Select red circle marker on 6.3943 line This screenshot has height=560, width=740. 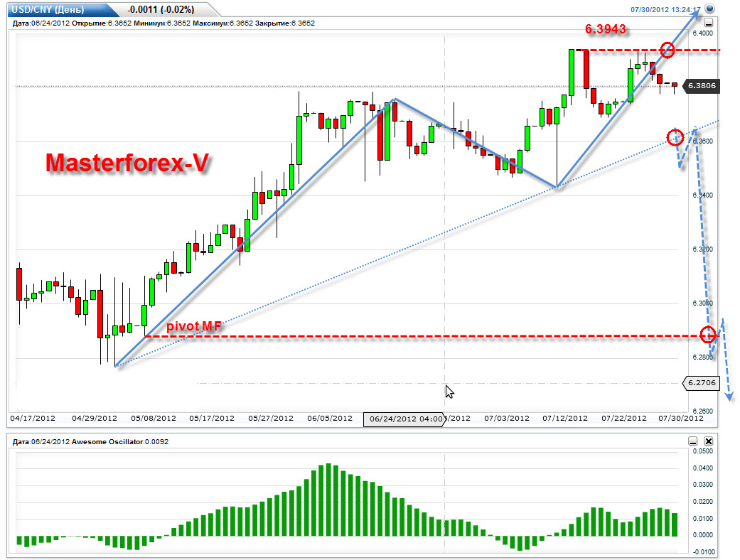(x=667, y=50)
